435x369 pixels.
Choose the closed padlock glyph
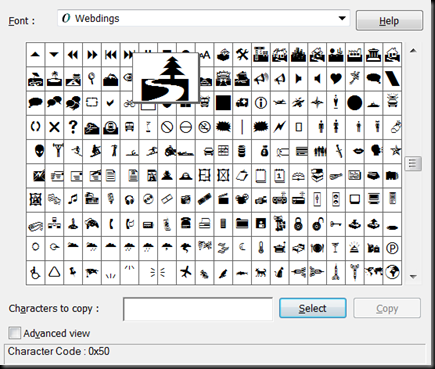tap(298, 224)
